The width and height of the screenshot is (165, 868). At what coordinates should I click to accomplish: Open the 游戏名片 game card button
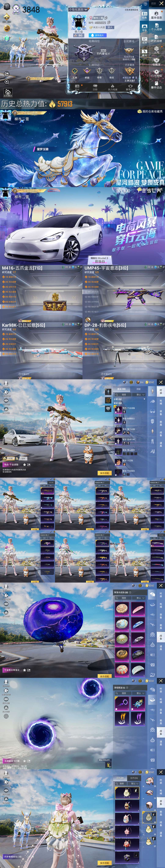pyautogui.click(x=97, y=35)
